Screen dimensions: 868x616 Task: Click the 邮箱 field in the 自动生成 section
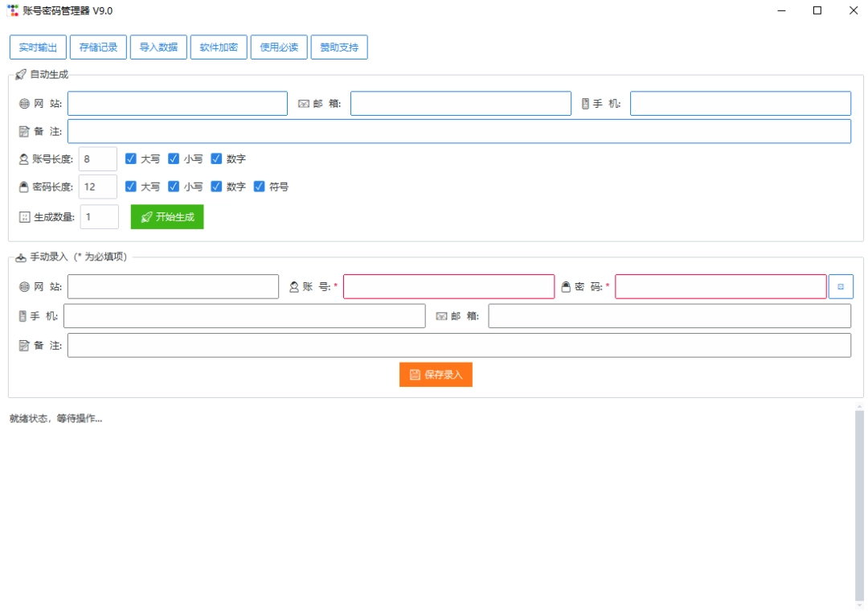pos(461,104)
